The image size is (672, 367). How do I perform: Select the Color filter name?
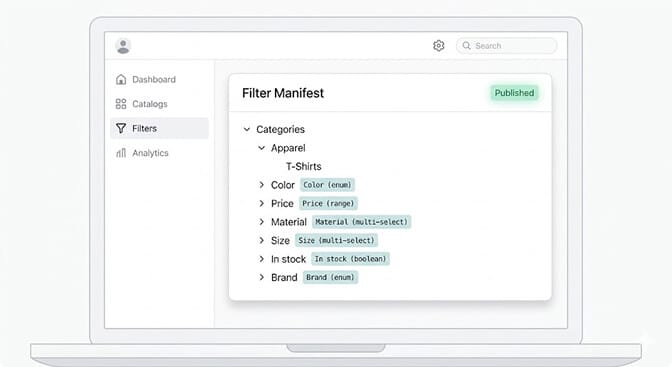(283, 185)
